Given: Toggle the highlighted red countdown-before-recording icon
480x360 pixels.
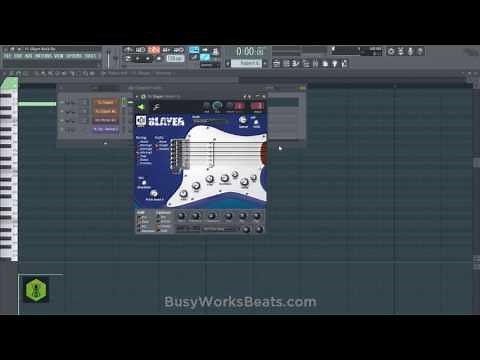Looking at the screenshot, I should (154, 50).
